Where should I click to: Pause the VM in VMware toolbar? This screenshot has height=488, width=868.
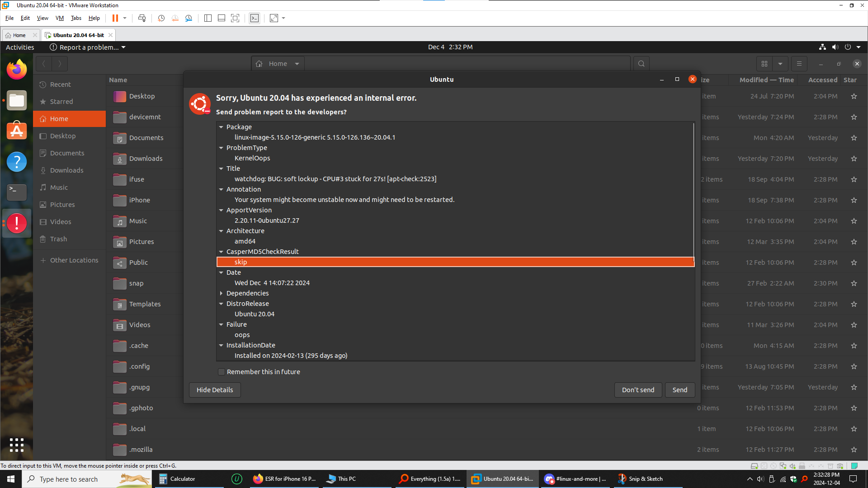115,18
